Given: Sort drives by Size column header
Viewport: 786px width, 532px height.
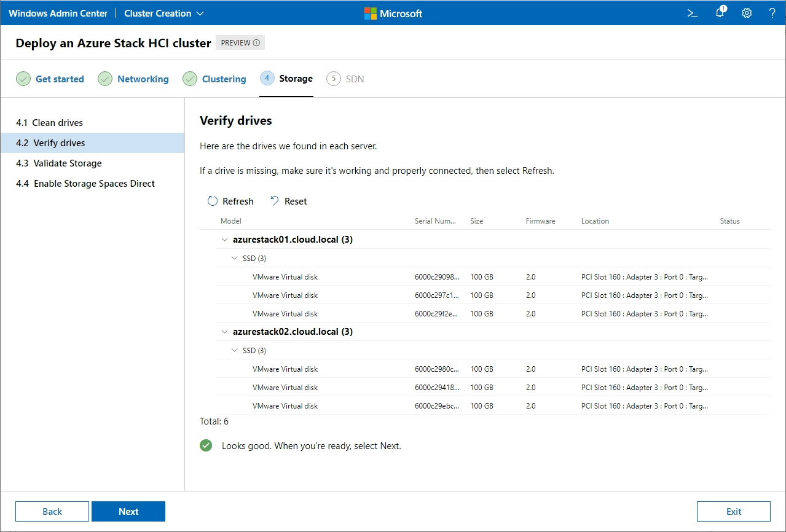Looking at the screenshot, I should pyautogui.click(x=476, y=221).
